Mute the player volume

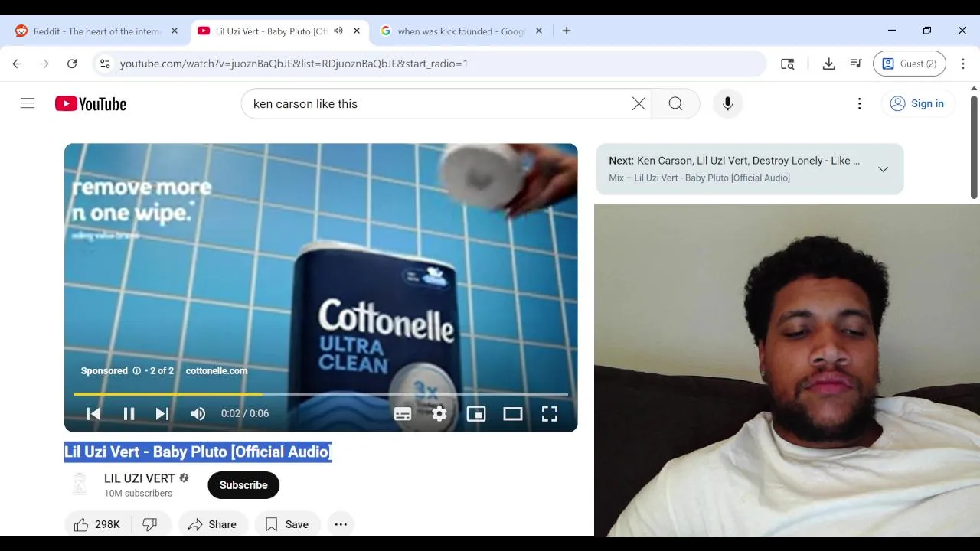tap(198, 414)
